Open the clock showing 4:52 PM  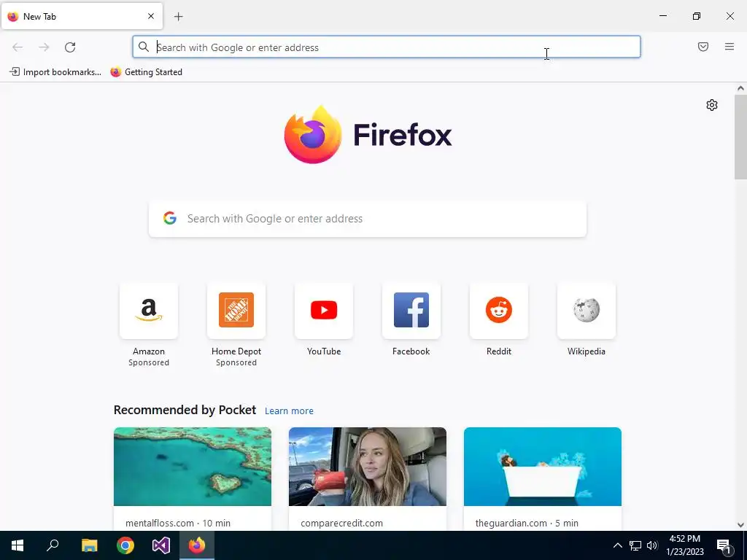[685, 545]
